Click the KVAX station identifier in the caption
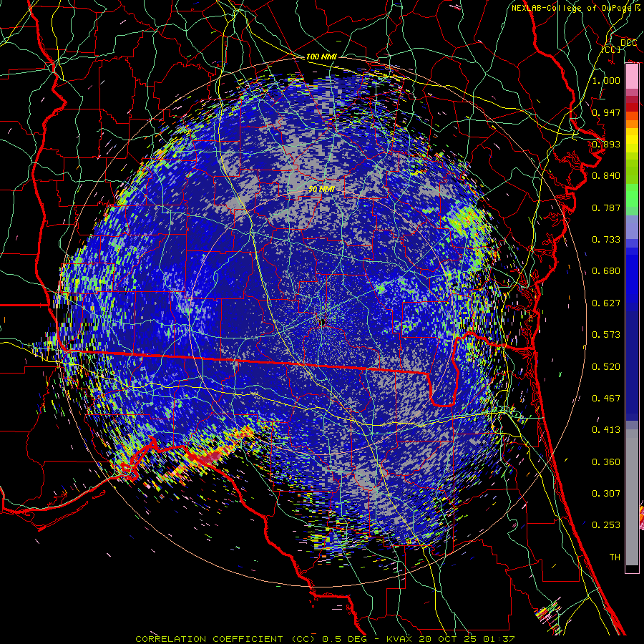Viewport: 644px width, 644px height. pos(399,639)
